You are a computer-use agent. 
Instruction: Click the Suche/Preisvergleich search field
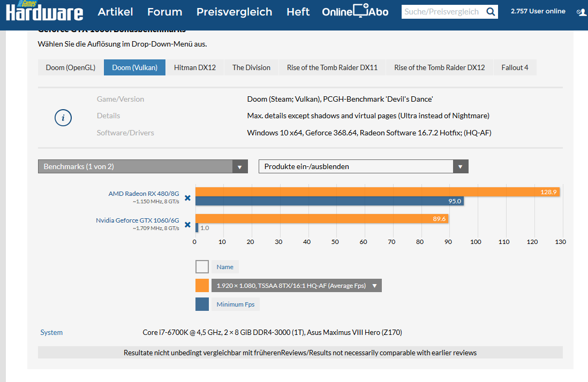[x=442, y=12]
